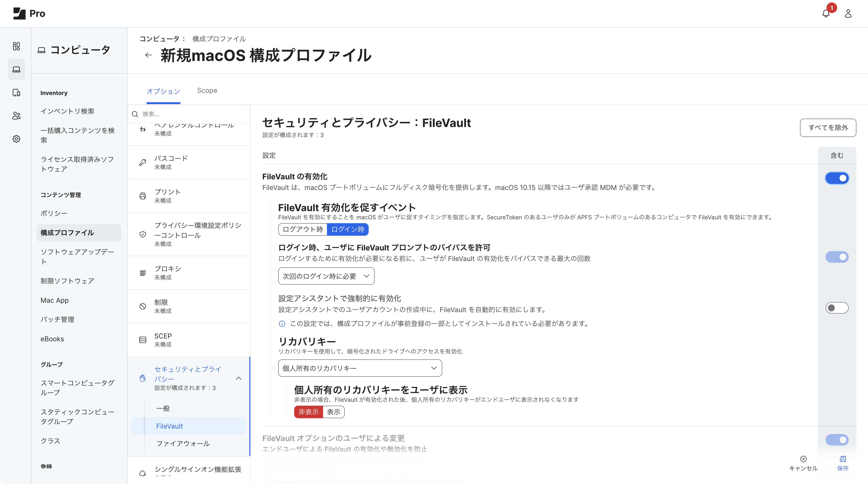
Task: Select ファイアウォール sub-item in payload list
Action: (183, 444)
